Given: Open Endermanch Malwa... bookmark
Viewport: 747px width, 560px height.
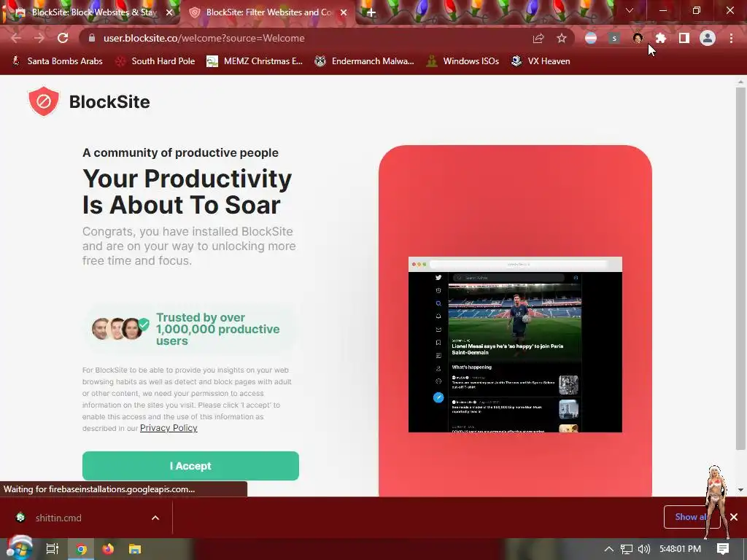Looking at the screenshot, I should 365,61.
